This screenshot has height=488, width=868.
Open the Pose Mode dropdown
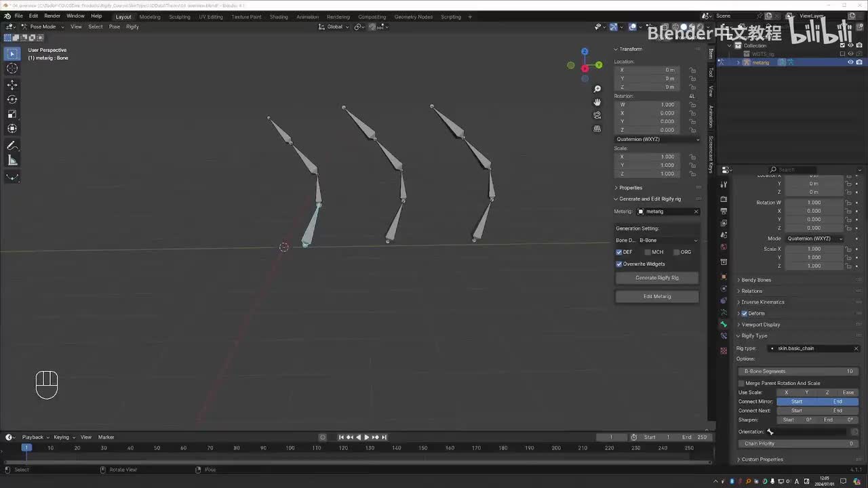pos(43,26)
